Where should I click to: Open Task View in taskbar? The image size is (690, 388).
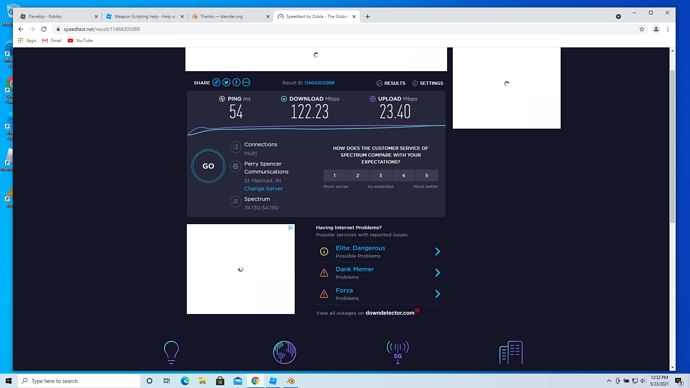[166, 381]
